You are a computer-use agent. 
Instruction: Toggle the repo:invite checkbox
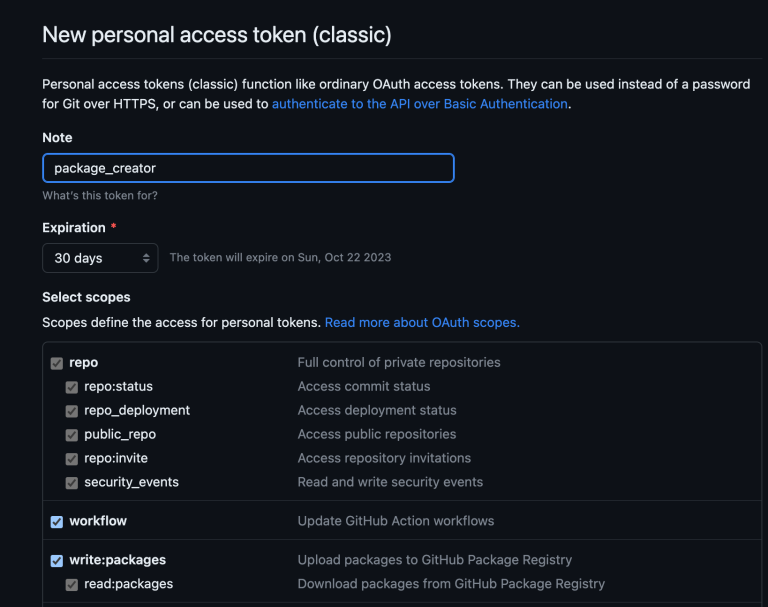[x=72, y=459]
